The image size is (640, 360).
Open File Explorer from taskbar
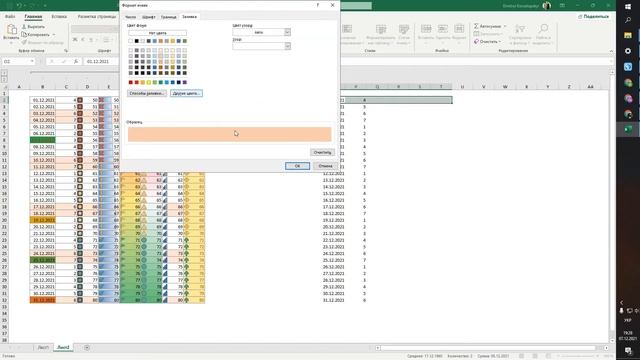(x=628, y=36)
